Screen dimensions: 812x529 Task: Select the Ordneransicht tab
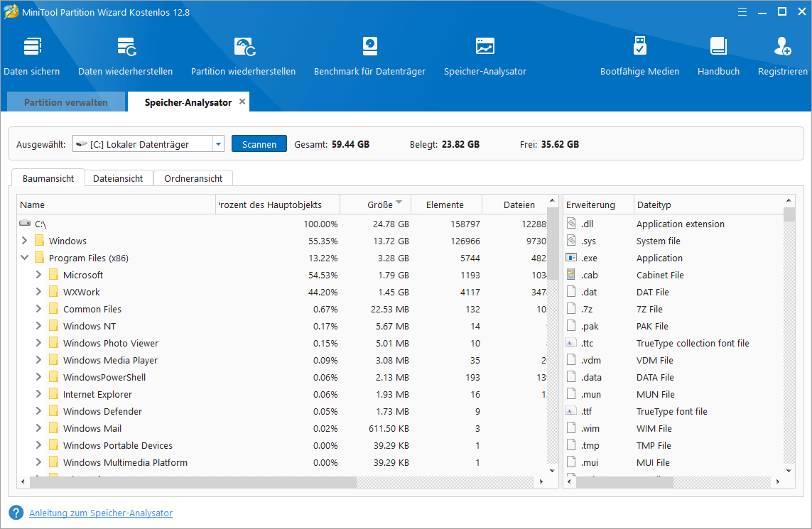coord(193,178)
